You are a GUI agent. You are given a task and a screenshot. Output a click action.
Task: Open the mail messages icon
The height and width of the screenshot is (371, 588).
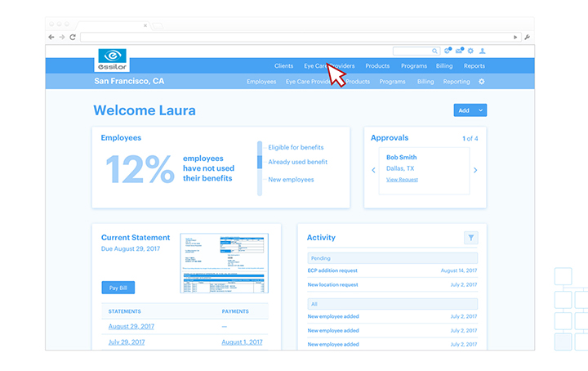pos(459,51)
